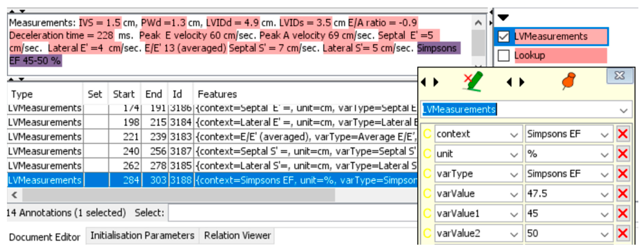
Task: Remove the varValue feature using red X
Action: click(623, 194)
